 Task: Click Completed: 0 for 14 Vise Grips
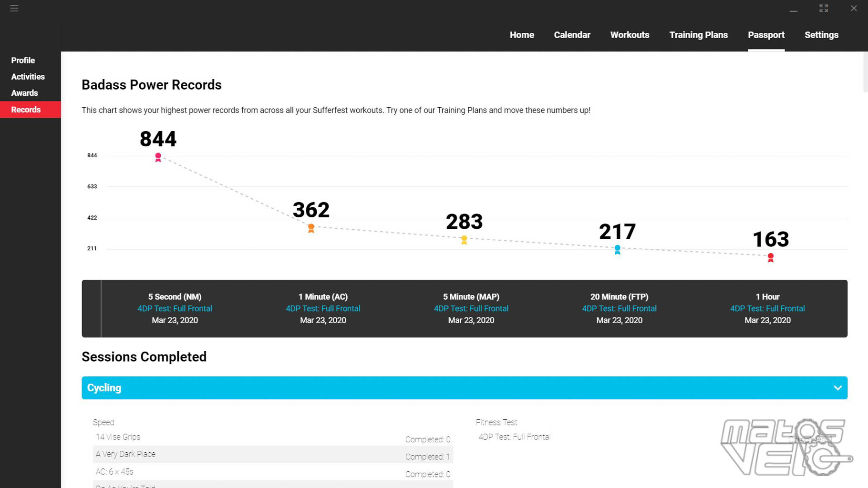[x=428, y=439]
